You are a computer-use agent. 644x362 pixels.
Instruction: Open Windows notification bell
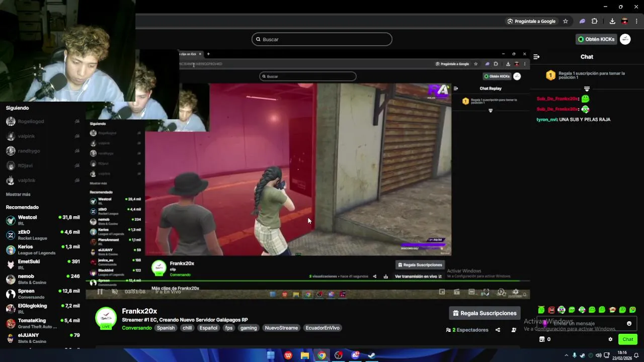[636, 355]
